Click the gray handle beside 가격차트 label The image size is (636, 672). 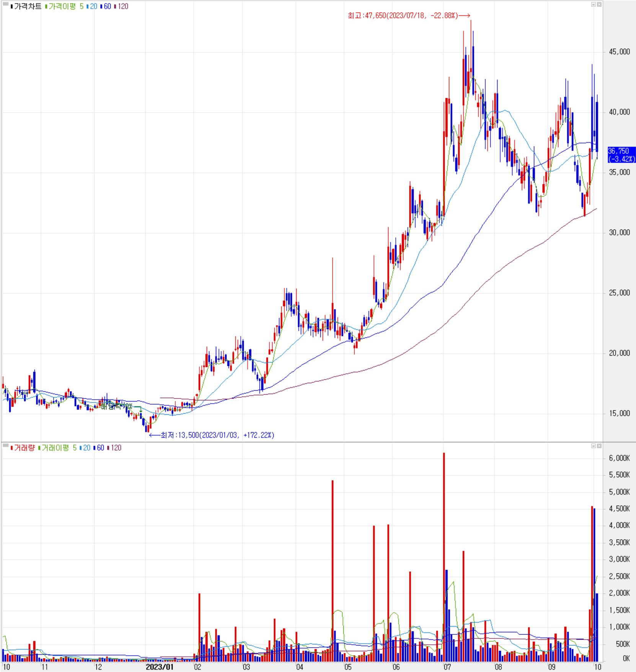point(5,4)
